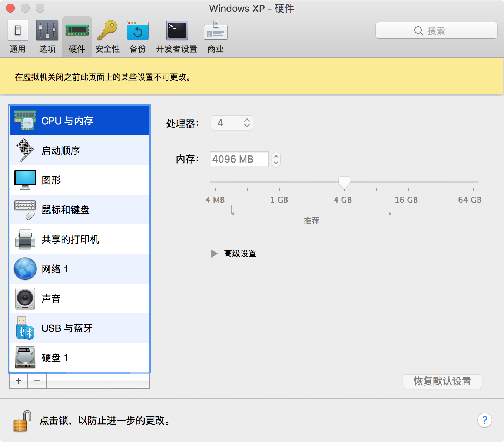Close the window with red button

10,8
